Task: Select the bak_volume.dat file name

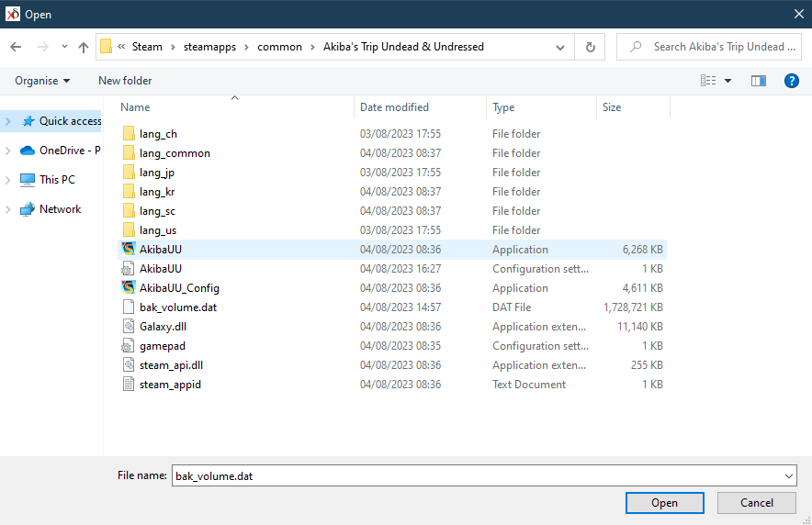Action: [178, 307]
